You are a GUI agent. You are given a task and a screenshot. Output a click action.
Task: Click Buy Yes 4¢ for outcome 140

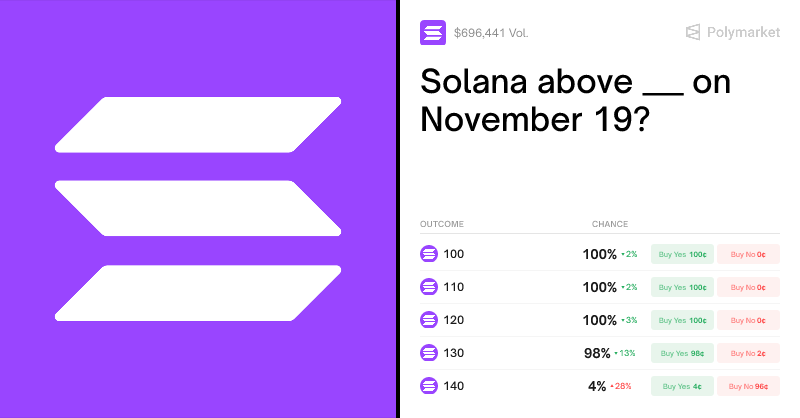(x=682, y=386)
